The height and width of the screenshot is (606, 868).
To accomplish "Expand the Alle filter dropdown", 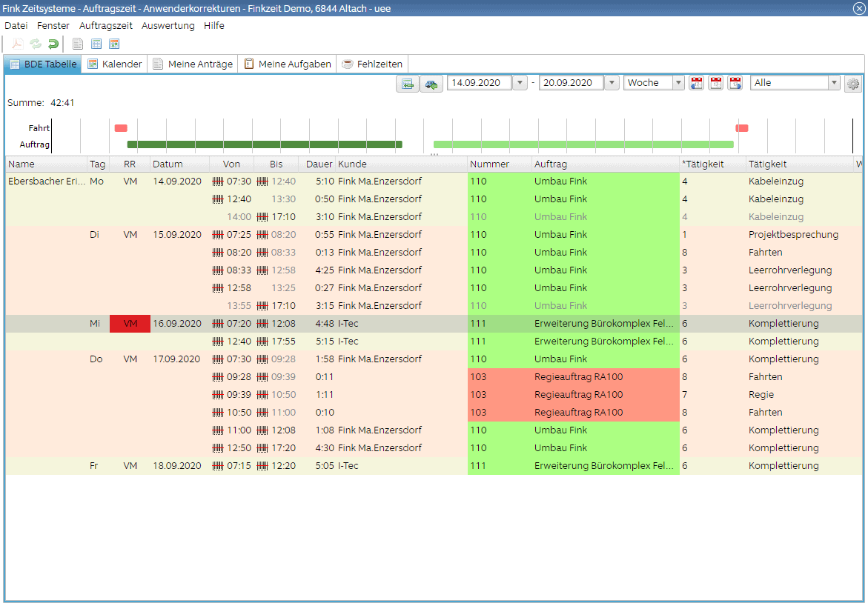I will (834, 83).
